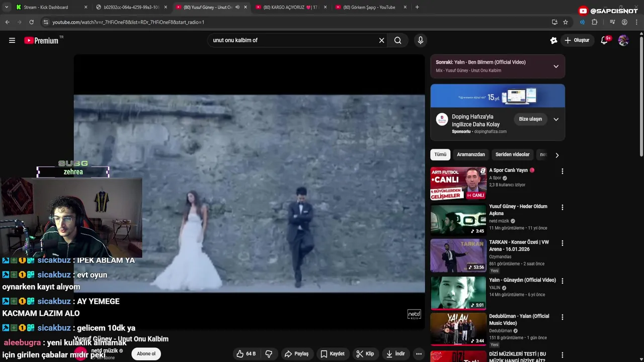The height and width of the screenshot is (362, 644).
Task: Click Bize ulaşın ad button
Action: pyautogui.click(x=530, y=119)
